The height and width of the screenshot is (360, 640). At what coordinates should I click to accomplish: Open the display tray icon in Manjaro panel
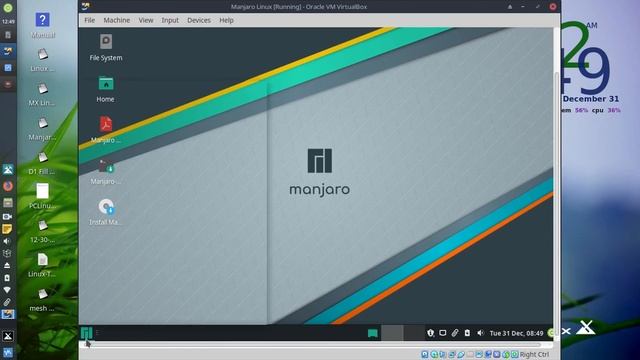[442, 333]
